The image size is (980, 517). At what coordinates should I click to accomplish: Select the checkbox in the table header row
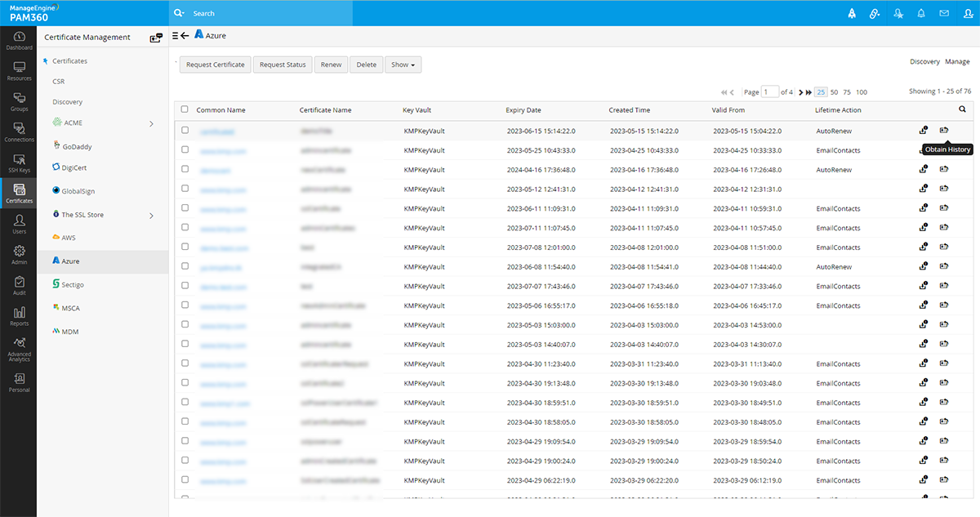point(184,109)
